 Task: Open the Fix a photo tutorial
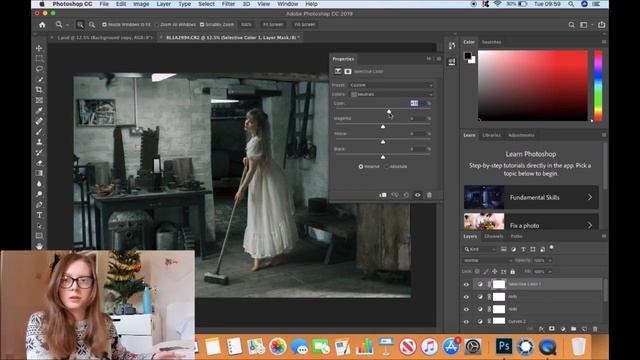click(x=531, y=223)
